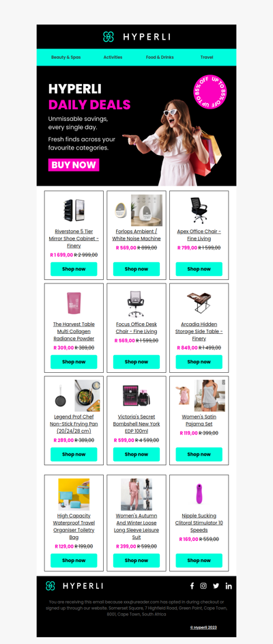Click the © Hyperli 2023 footer link
This screenshot has height=644, width=273.
(x=203, y=627)
